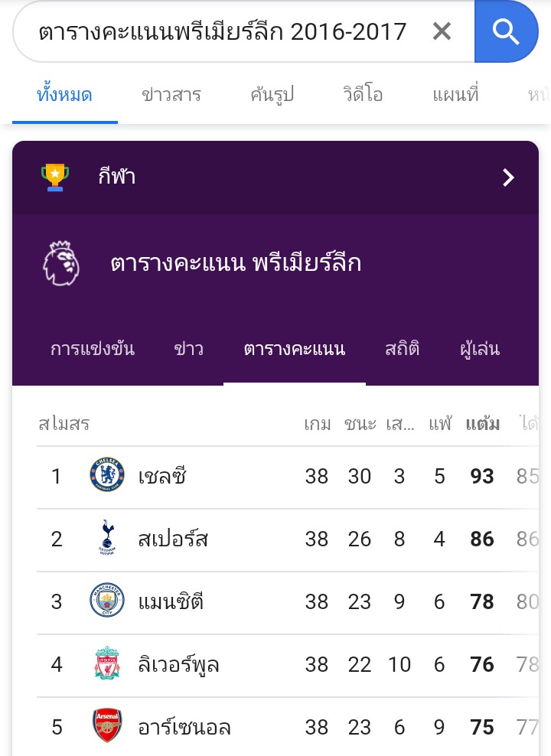Expand the กีฬา section chevron arrow
The width and height of the screenshot is (551, 756).
pyautogui.click(x=508, y=178)
